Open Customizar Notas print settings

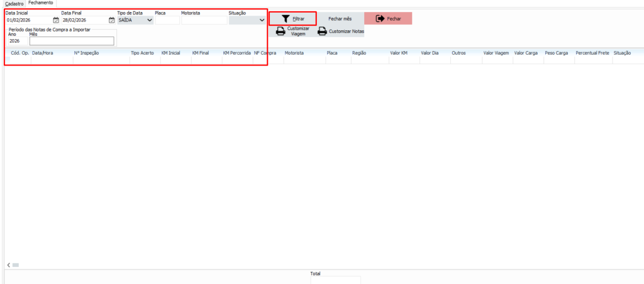(x=340, y=31)
